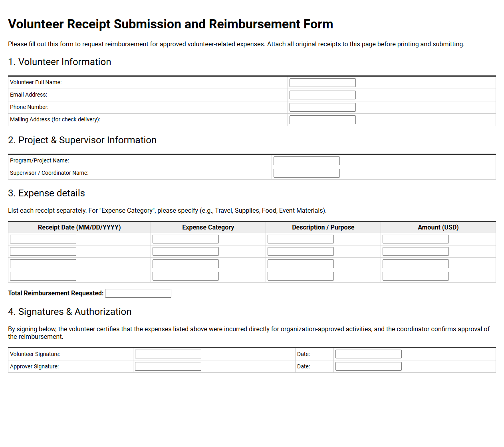Click the 'Volunteer Full Name:' label

coord(36,82)
